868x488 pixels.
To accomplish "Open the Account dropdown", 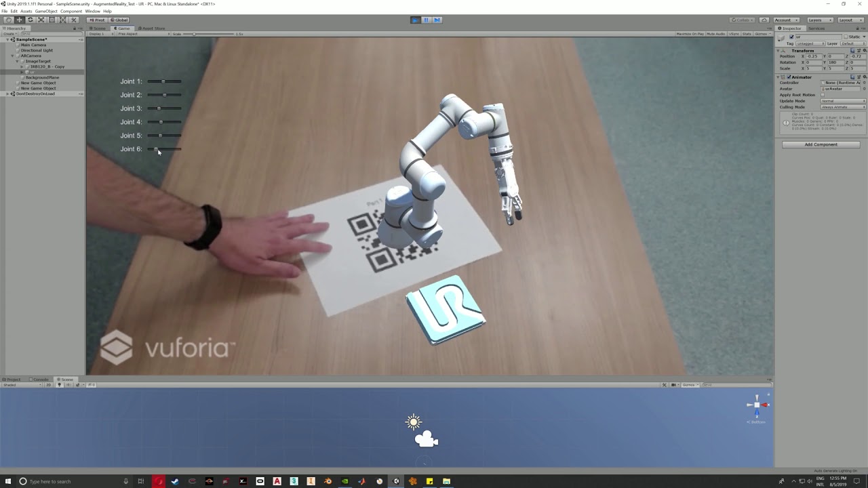I will (x=786, y=20).
